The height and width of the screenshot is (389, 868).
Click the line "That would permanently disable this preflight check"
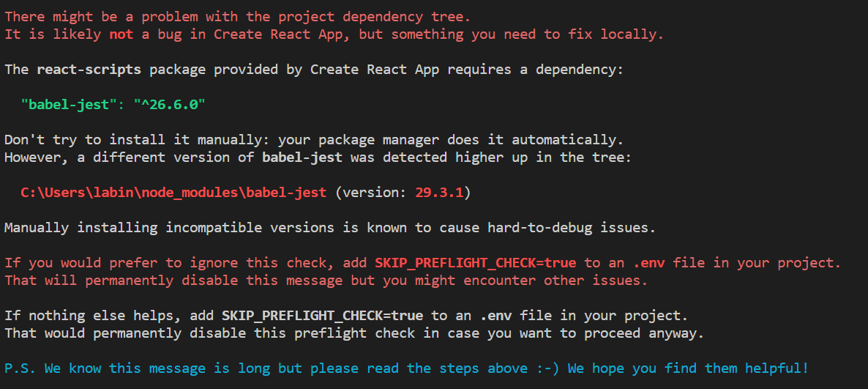[x=354, y=333]
